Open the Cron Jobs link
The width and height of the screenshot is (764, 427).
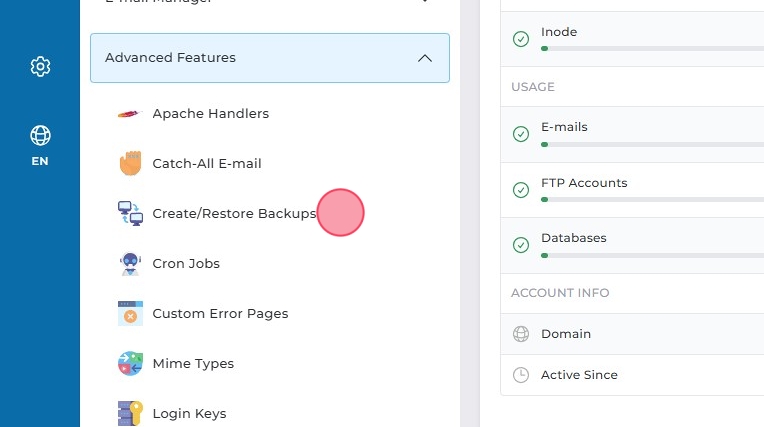point(186,264)
